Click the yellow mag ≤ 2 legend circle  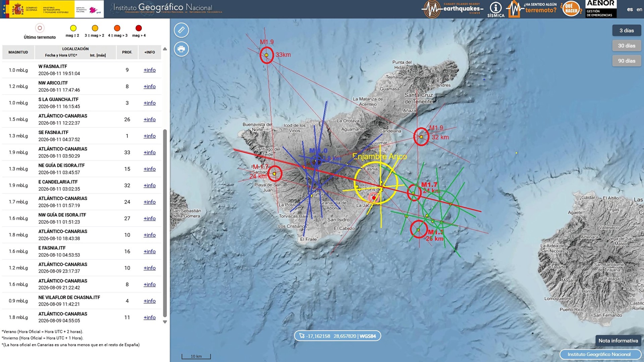click(73, 28)
